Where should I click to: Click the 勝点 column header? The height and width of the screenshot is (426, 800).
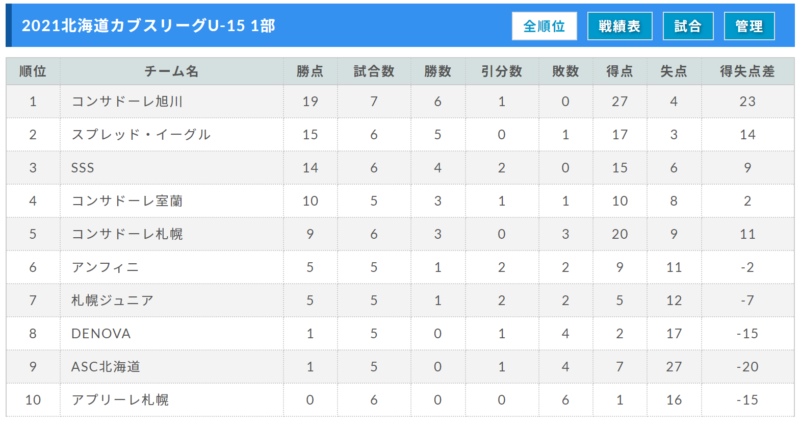(x=310, y=71)
